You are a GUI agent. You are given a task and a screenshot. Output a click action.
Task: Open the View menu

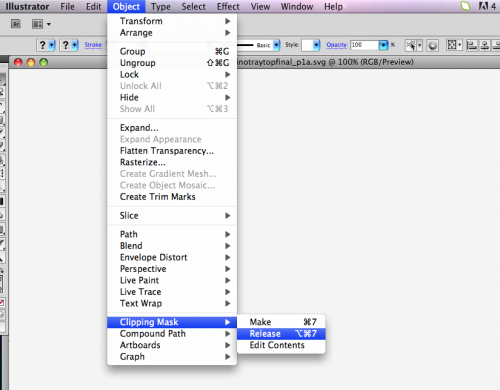tap(260, 7)
